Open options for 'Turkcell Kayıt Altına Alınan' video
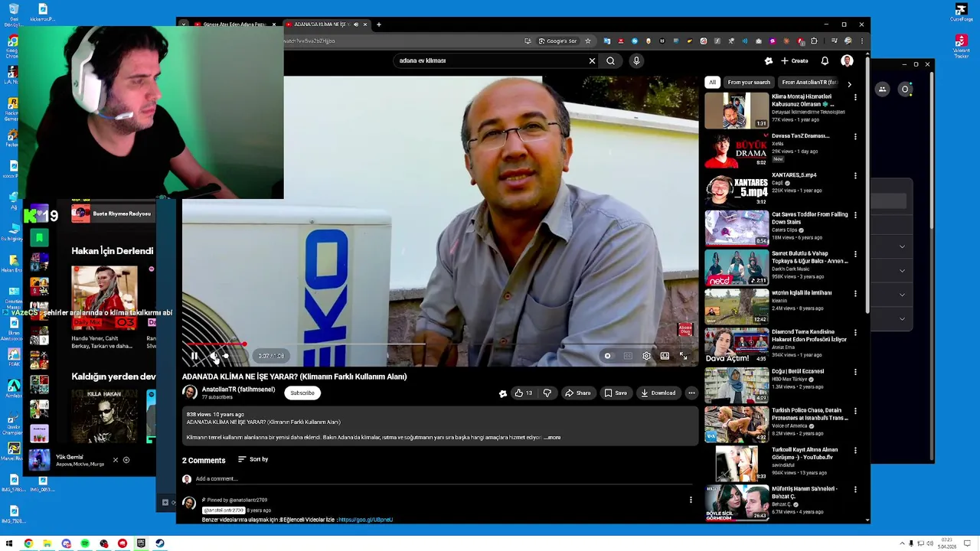980x551 pixels. (x=855, y=450)
